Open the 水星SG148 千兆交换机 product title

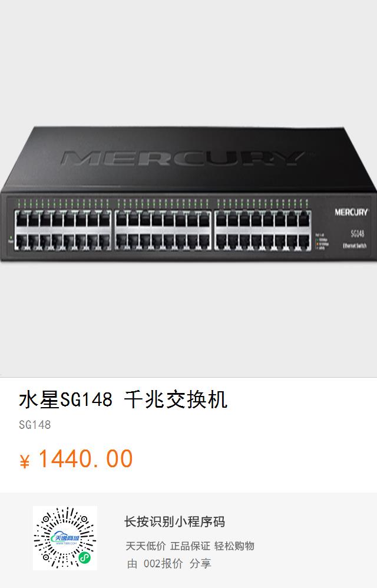click(x=123, y=399)
